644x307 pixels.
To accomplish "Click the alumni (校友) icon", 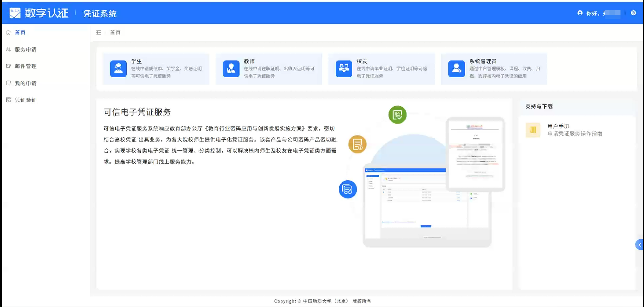I will [344, 69].
